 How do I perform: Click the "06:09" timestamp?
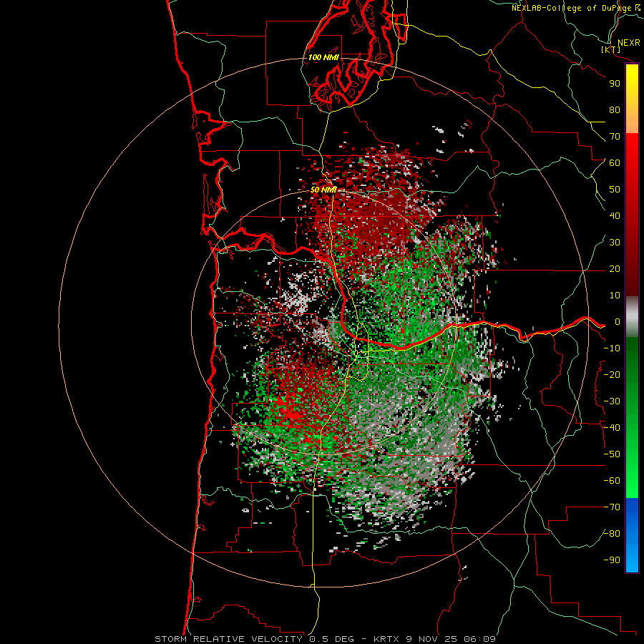479,639
